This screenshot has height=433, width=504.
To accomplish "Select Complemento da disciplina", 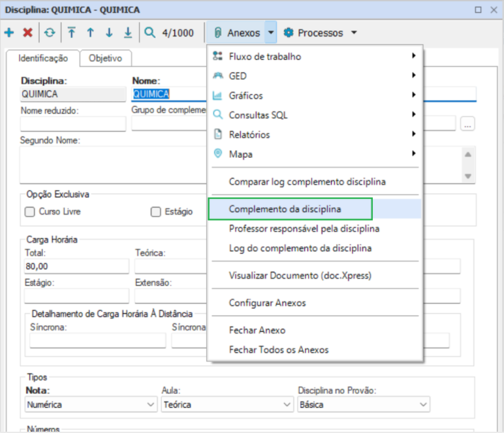I will (x=315, y=209).
